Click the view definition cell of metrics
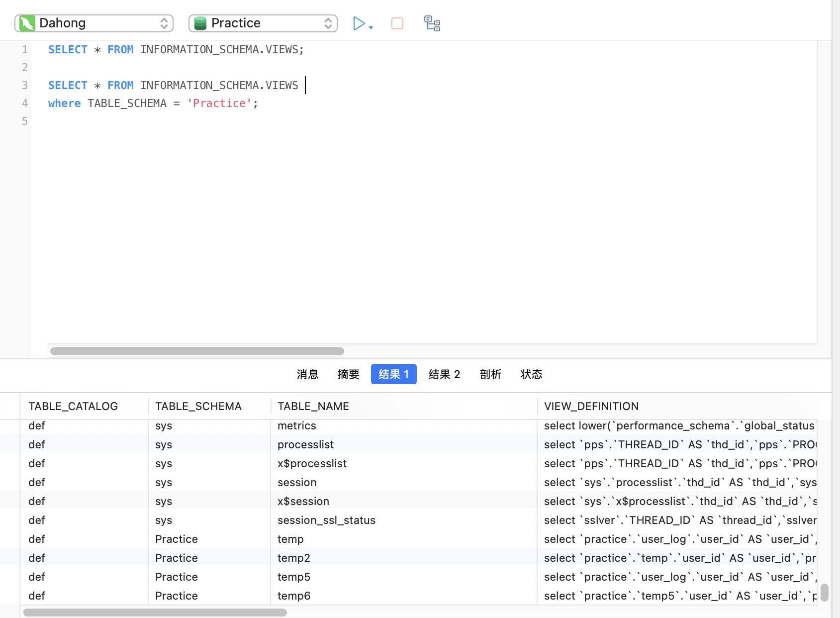840x618 pixels. coord(677,425)
